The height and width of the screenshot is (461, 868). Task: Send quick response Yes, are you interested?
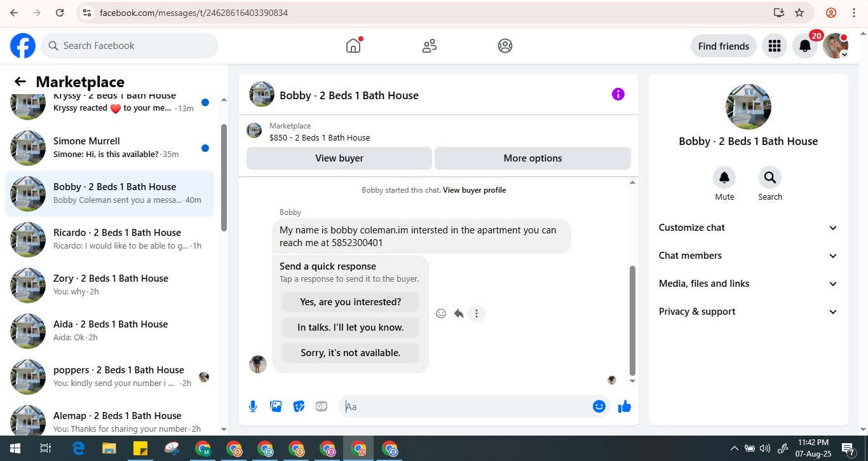pyautogui.click(x=350, y=302)
